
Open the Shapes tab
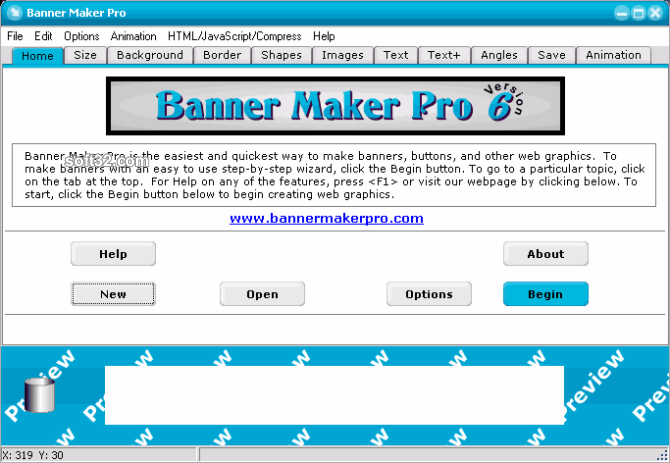tap(281, 55)
